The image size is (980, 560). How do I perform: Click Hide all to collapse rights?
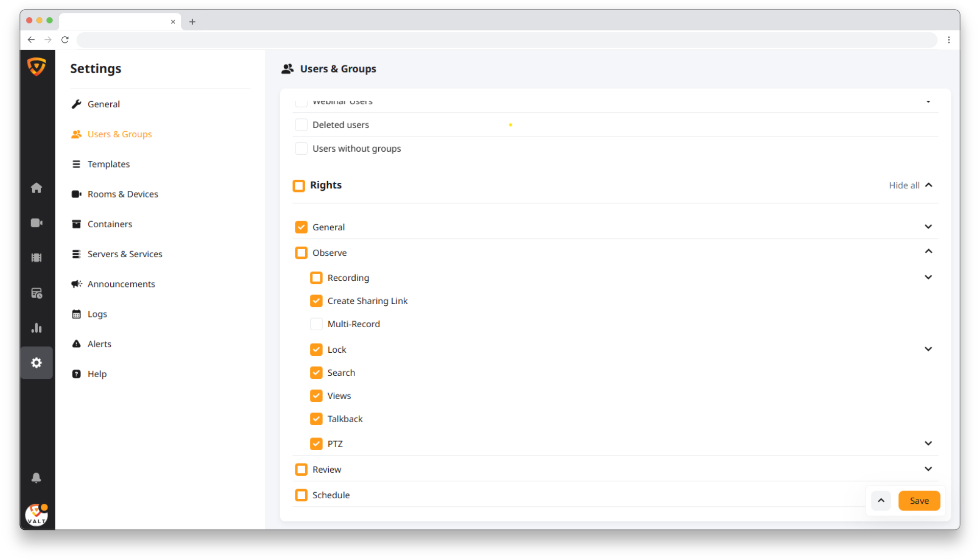911,185
